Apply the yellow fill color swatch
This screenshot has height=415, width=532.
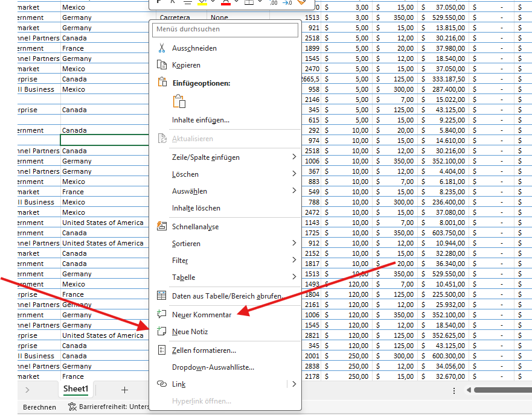tap(203, 2)
